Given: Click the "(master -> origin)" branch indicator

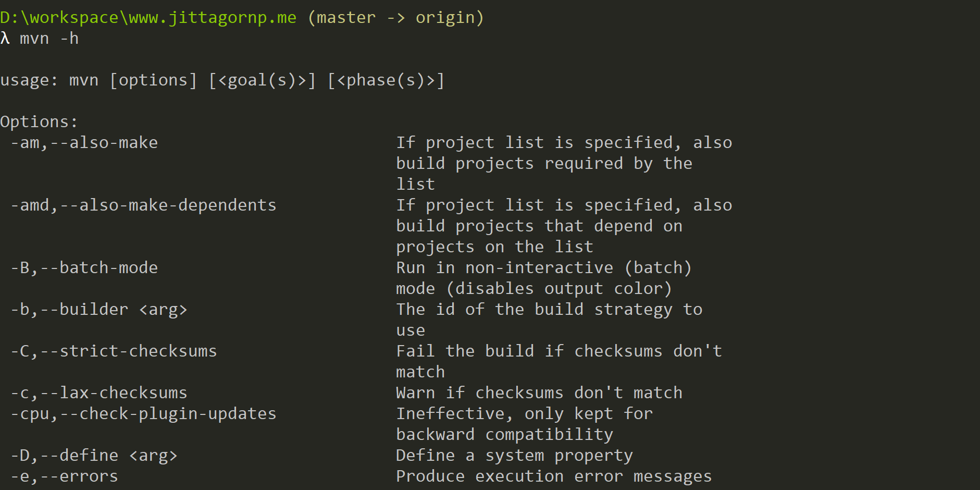Looking at the screenshot, I should click(396, 18).
